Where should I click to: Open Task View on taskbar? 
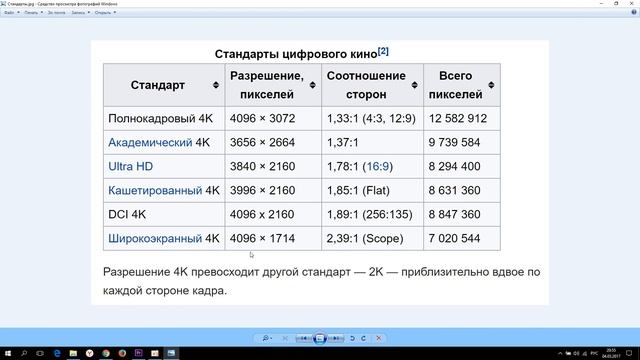(40, 353)
